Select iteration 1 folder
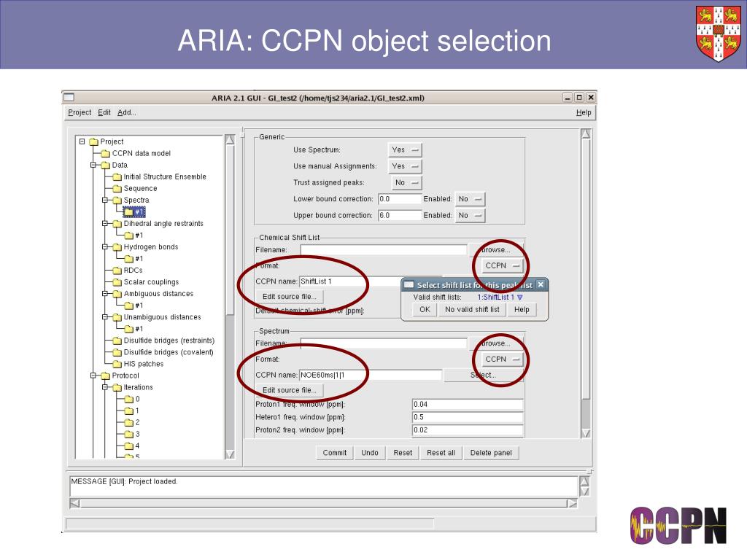Screen dimensions: 747x560 (x=132, y=411)
